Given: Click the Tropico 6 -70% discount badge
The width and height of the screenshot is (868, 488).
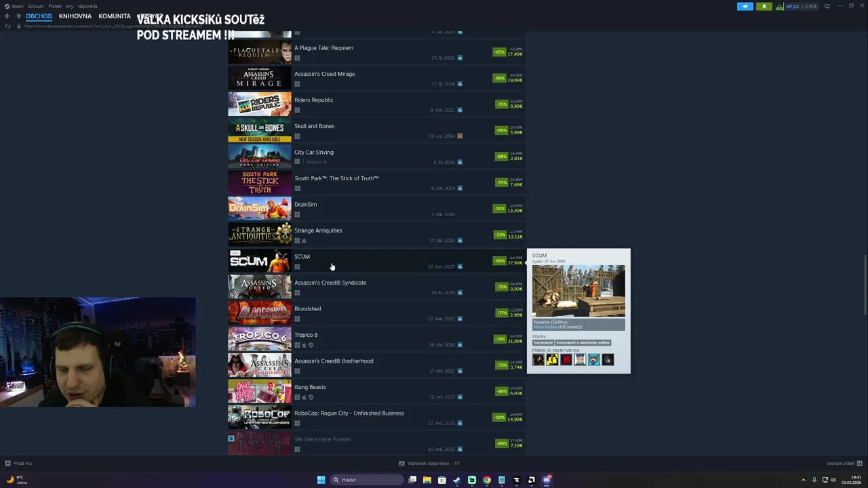Looking at the screenshot, I should coord(500,339).
